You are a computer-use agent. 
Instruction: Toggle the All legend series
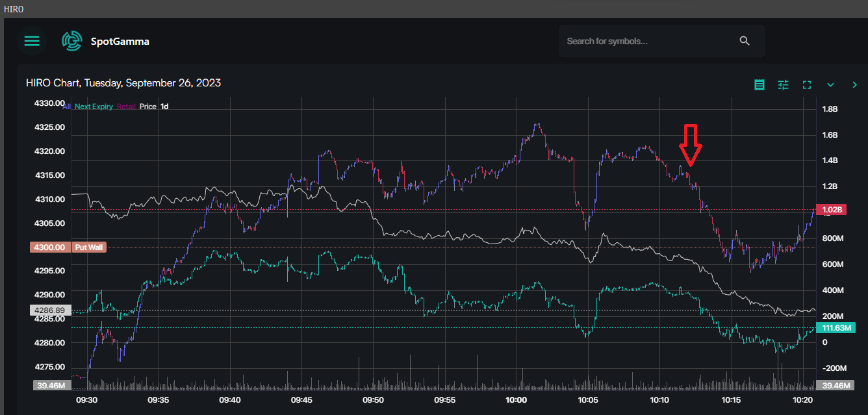[x=67, y=107]
